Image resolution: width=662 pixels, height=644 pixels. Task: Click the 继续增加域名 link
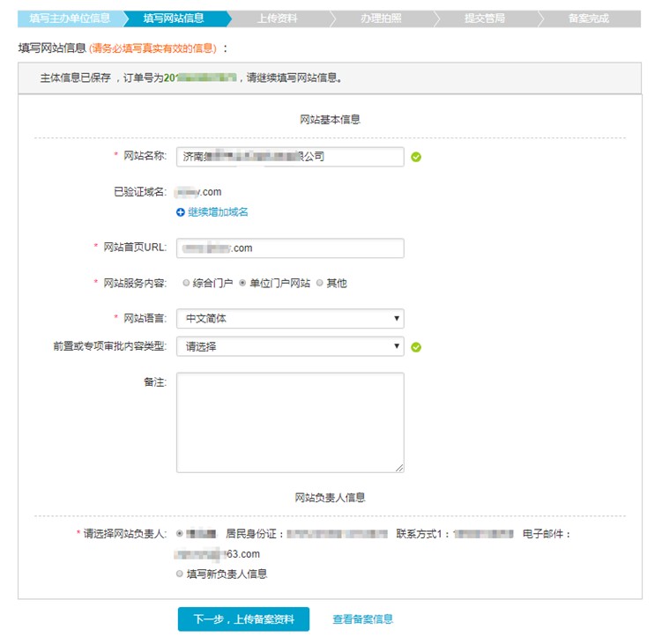tap(218, 212)
